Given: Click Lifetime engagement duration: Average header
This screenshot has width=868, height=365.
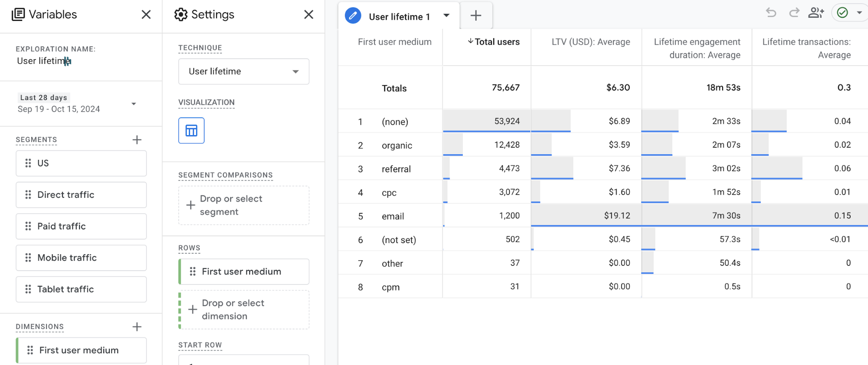Looking at the screenshot, I should click(697, 48).
